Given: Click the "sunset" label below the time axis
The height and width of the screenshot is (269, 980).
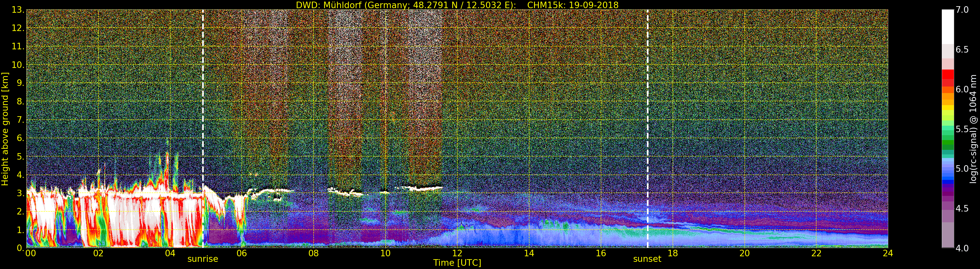Looking at the screenshot, I should pyautogui.click(x=647, y=259).
